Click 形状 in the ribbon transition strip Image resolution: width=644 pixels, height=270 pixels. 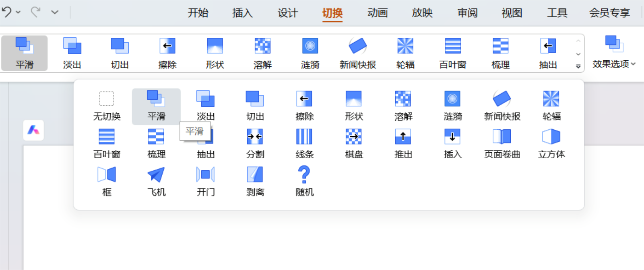(x=215, y=53)
